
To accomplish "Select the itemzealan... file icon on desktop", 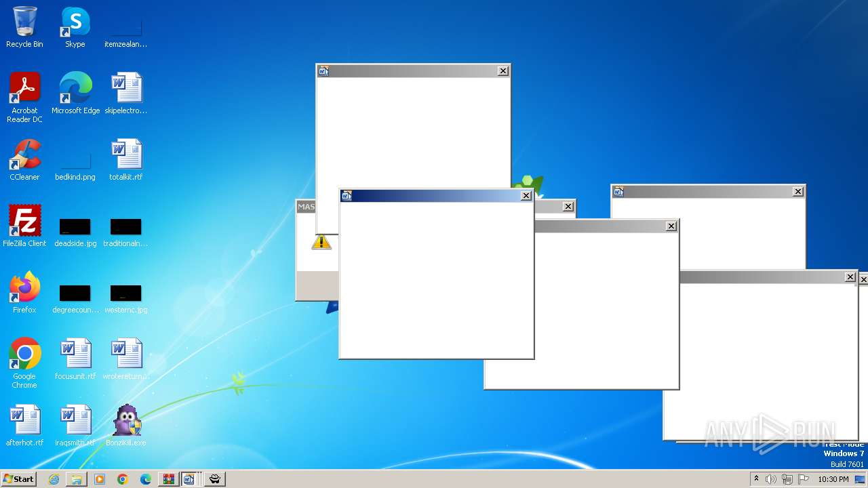I will [x=125, y=27].
